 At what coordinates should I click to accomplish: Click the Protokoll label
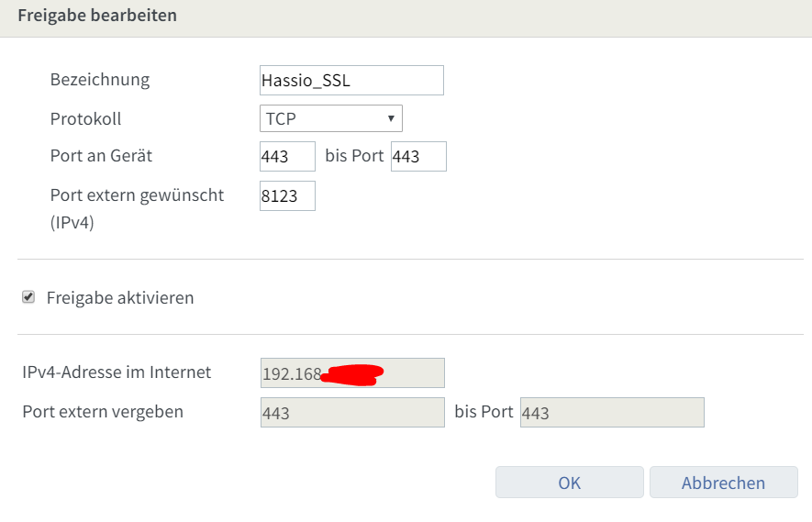(x=85, y=119)
